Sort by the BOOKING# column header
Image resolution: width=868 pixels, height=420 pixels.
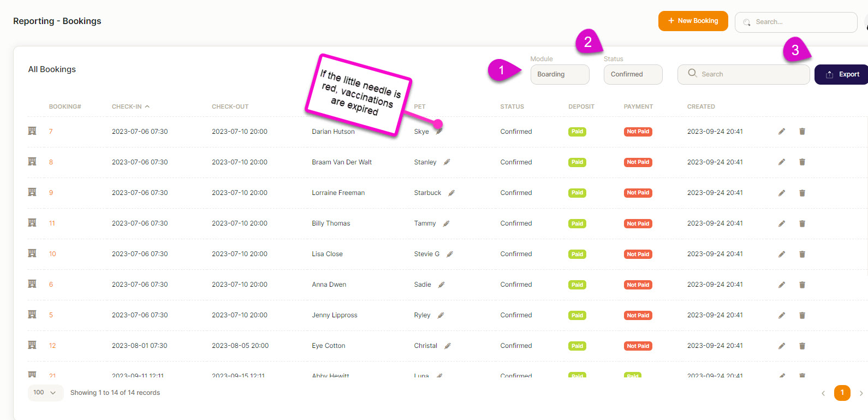coord(65,107)
